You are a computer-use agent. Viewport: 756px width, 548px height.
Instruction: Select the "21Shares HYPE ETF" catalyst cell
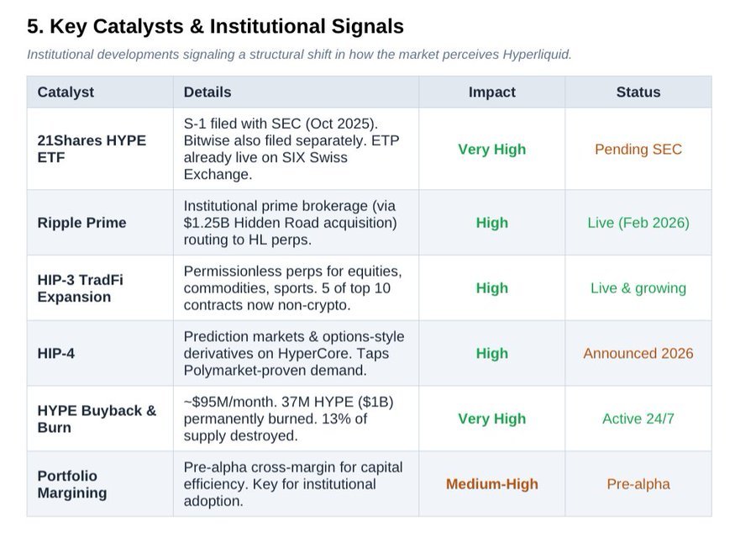click(x=92, y=149)
